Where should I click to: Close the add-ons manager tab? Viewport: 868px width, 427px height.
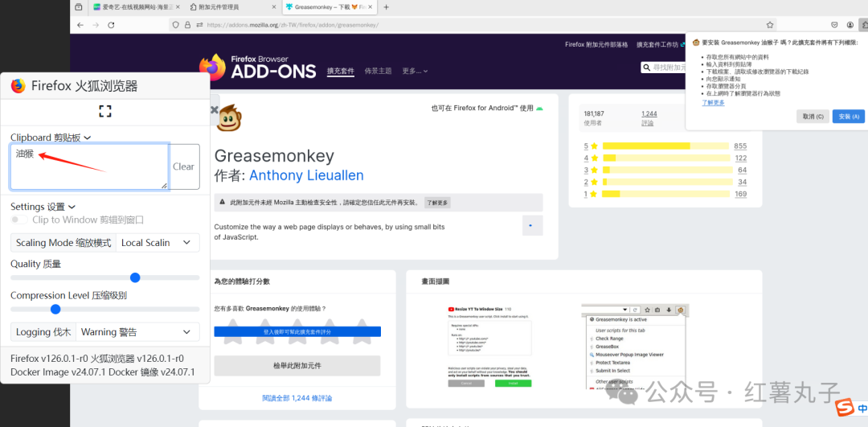[x=273, y=7]
